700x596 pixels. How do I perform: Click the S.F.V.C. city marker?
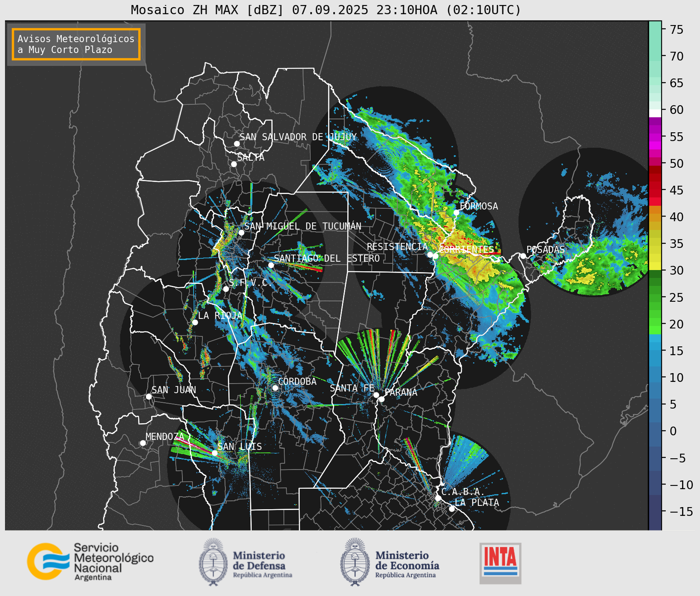[226, 289]
